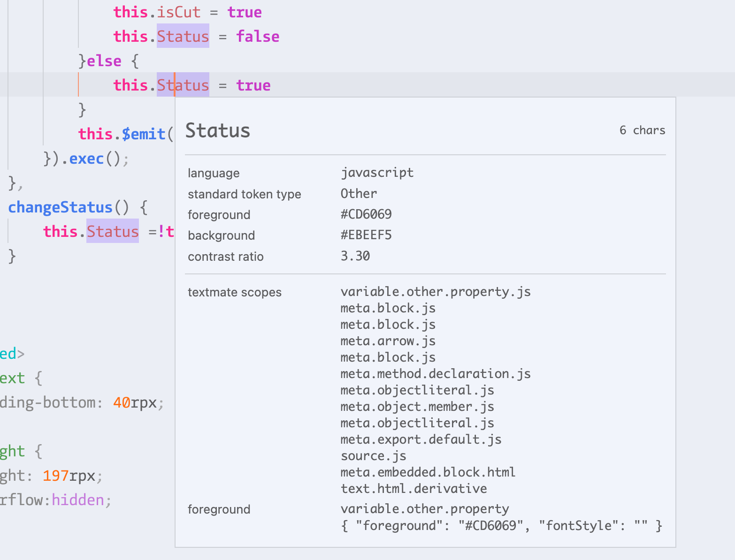Click the exec method call

point(86,159)
